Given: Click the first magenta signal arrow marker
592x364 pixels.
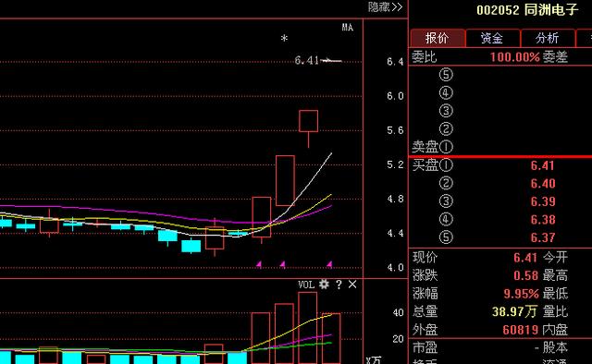Looking at the screenshot, I should point(259,264).
